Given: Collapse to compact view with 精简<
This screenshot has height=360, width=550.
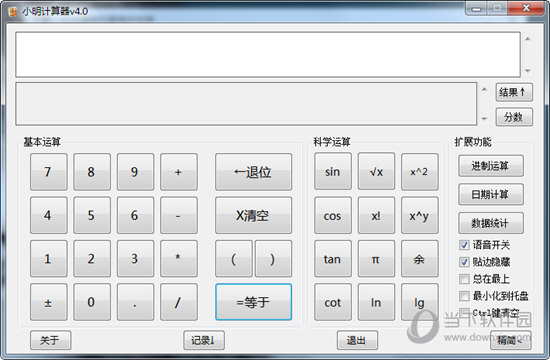Looking at the screenshot, I should coord(511,340).
